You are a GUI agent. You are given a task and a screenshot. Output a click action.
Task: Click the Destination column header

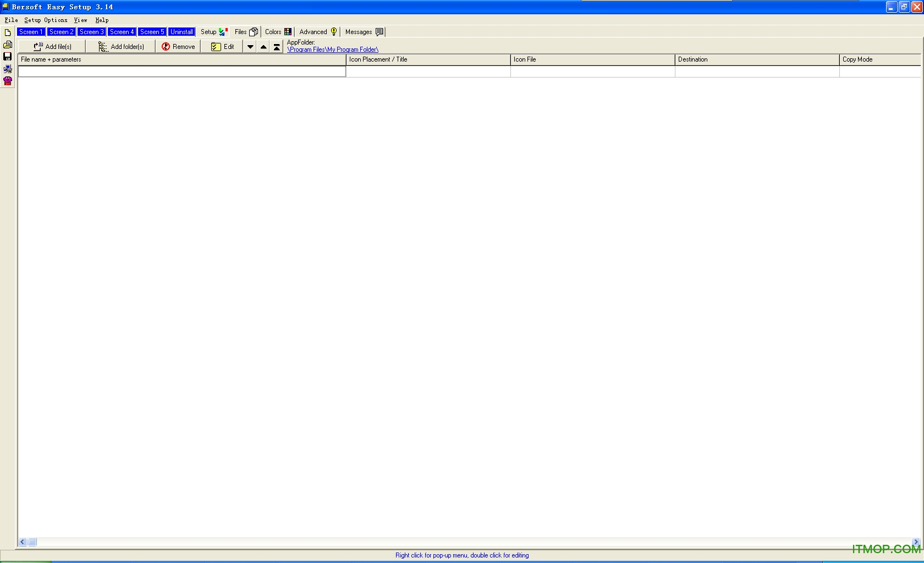[757, 59]
